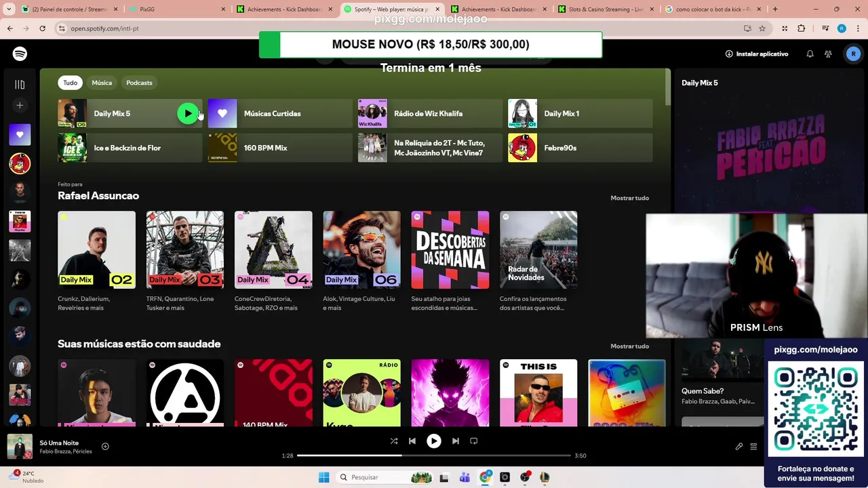Toggle repeat mode

pyautogui.click(x=474, y=441)
